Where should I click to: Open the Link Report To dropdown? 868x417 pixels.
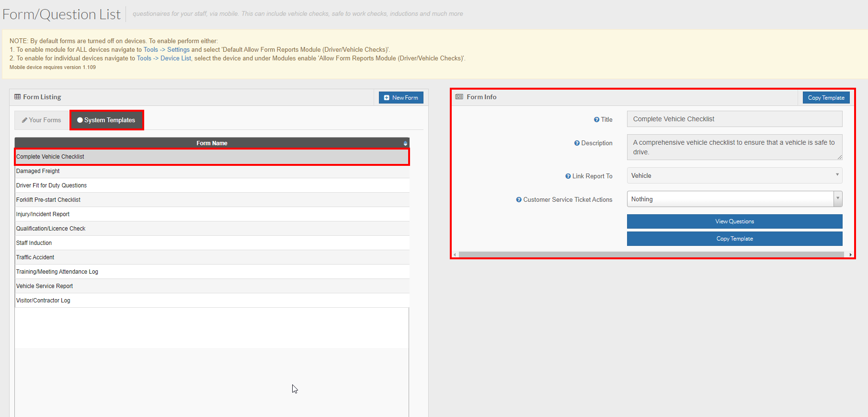[x=734, y=176]
